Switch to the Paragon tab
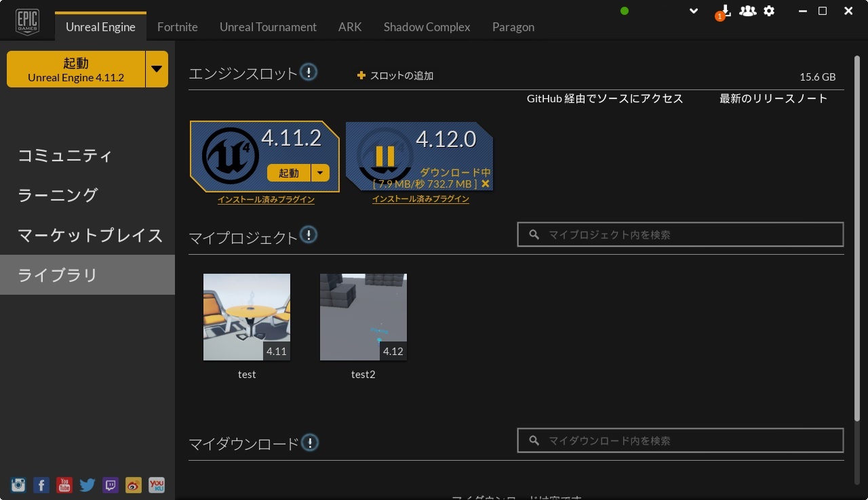 point(513,27)
